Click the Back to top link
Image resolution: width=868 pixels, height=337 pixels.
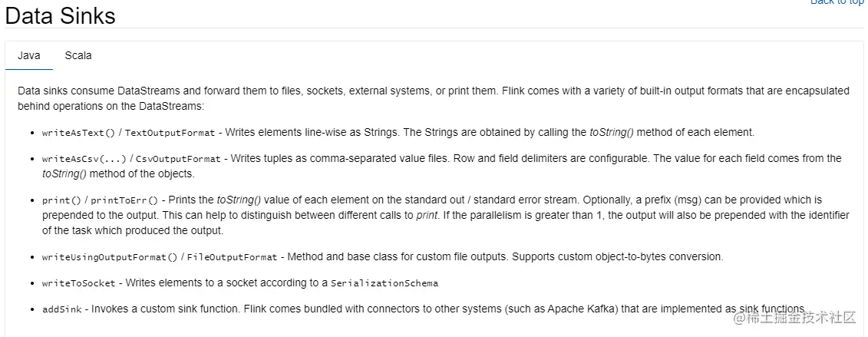[x=838, y=2]
